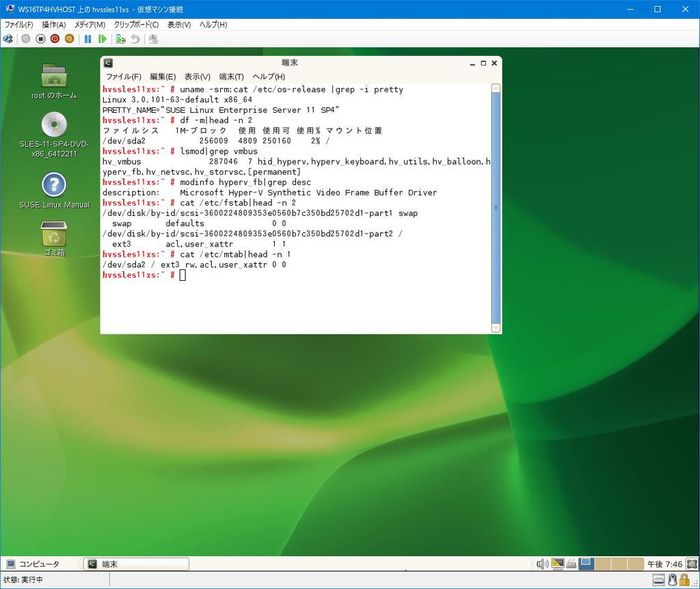The height and width of the screenshot is (589, 700).
Task: Maximize the 端末 terminal window
Action: pos(483,64)
